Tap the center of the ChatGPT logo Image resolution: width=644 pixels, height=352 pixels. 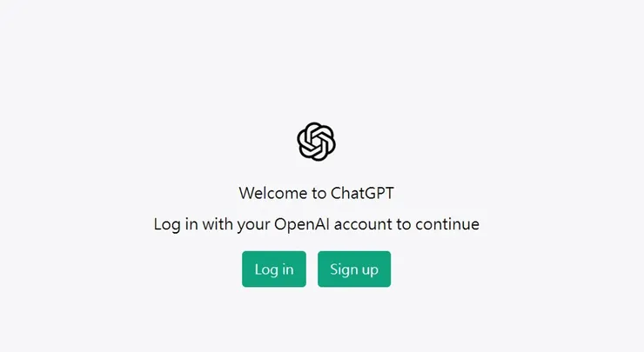pos(316,142)
